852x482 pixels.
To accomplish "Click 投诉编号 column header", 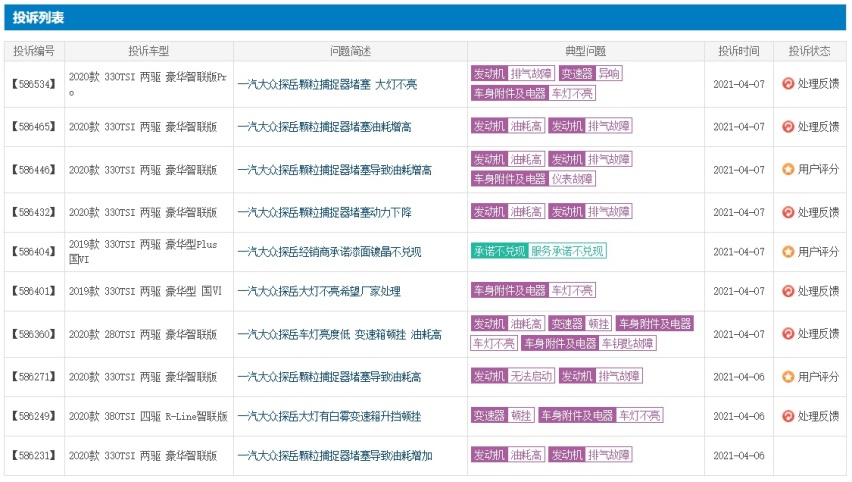I will click(34, 51).
